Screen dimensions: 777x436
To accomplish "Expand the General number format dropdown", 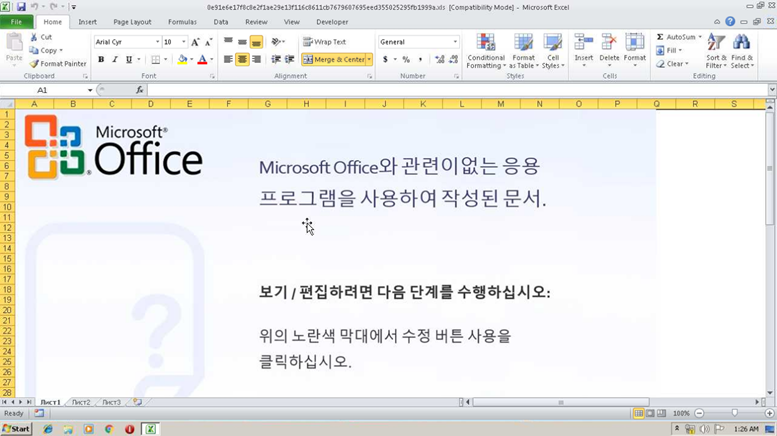I will pos(455,42).
